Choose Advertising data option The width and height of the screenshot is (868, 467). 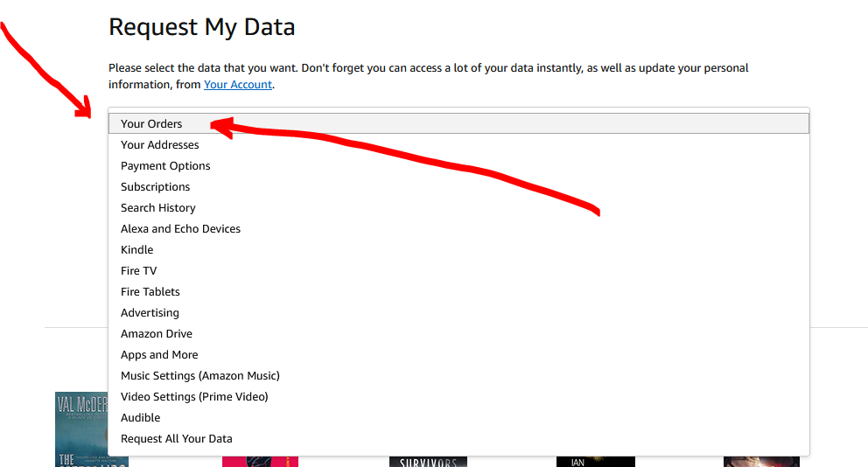pos(150,313)
